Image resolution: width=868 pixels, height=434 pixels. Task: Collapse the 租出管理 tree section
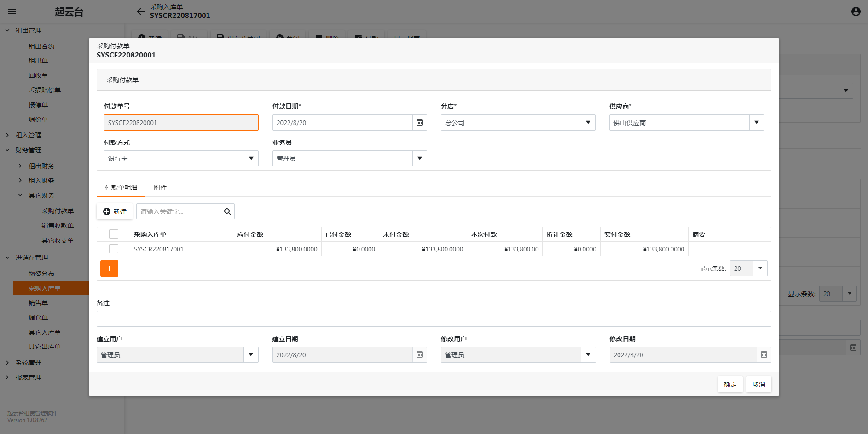pos(7,30)
